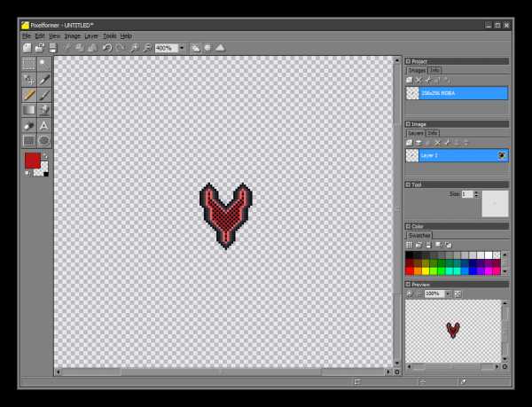Image resolution: width=532 pixels, height=407 pixels.
Task: Click the Save toolbar icon
Action: click(52, 48)
